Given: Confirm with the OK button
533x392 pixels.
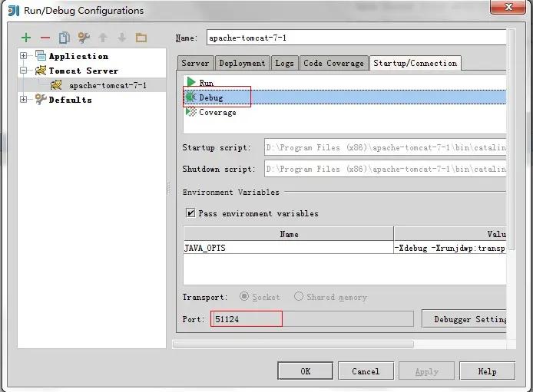Looking at the screenshot, I should (305, 371).
